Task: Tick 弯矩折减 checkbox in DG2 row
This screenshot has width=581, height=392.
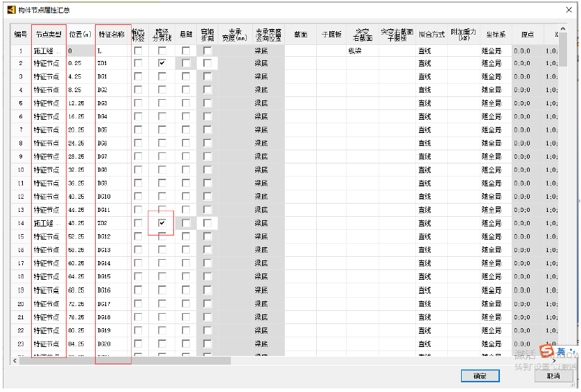Action: click(207, 90)
